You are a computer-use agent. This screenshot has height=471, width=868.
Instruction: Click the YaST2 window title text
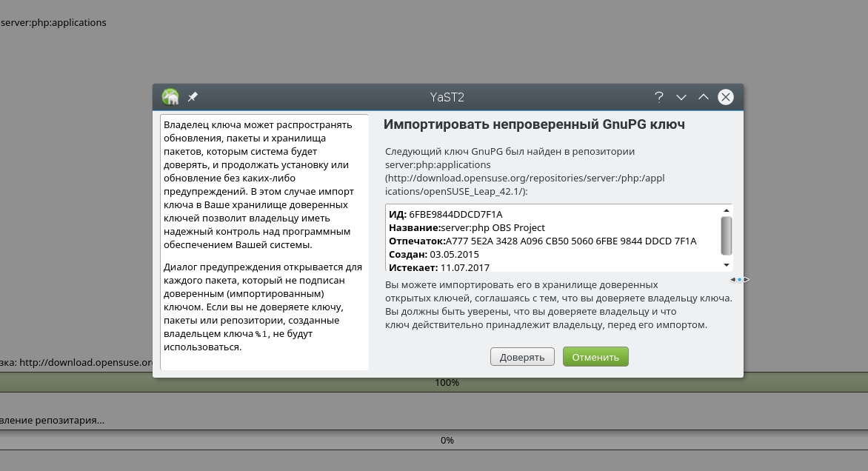point(447,98)
